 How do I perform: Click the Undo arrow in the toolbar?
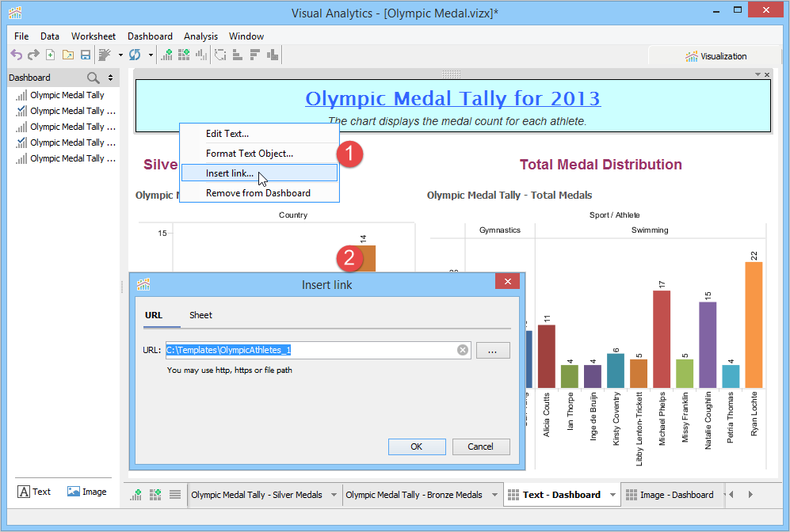17,55
